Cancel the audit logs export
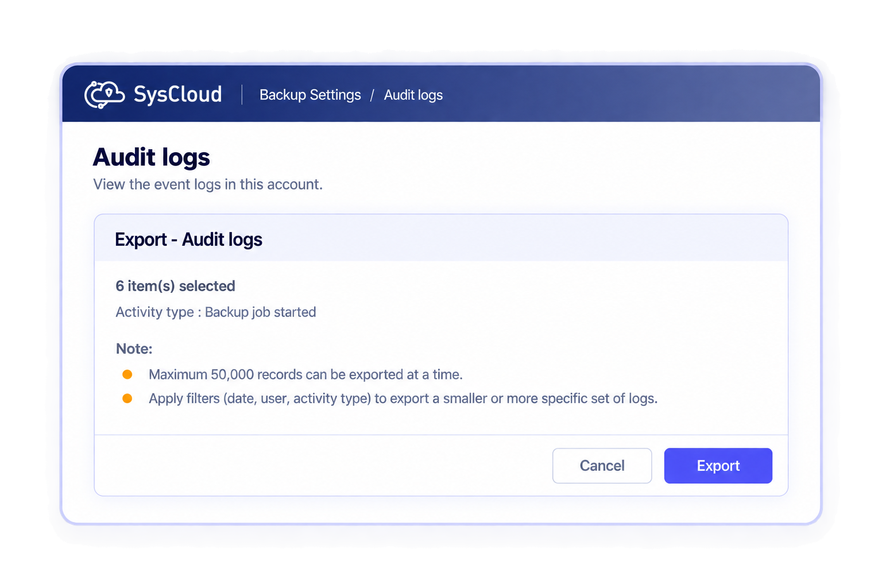Screen dimensions: 882x588 click(602, 466)
